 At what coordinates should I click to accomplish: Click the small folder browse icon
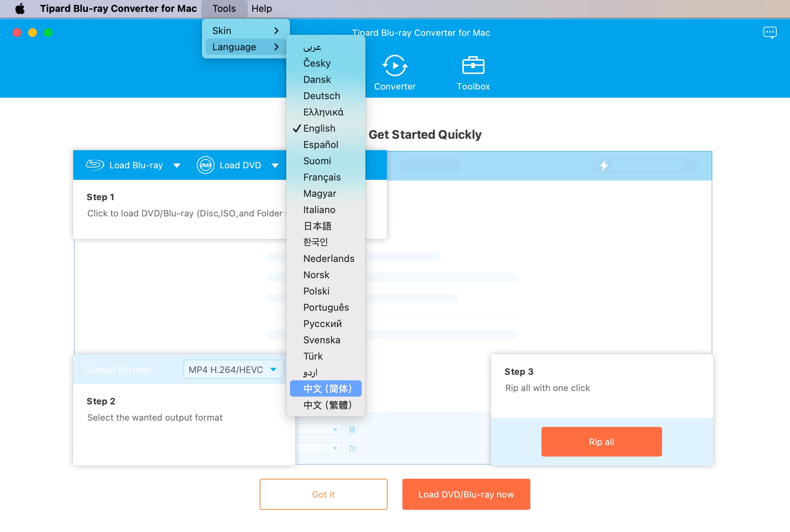point(352,448)
